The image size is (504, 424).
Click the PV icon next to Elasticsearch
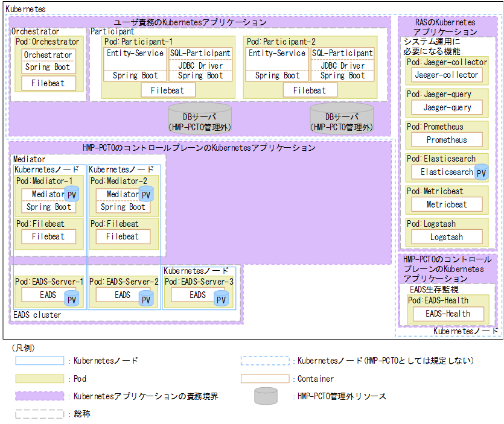(481, 172)
